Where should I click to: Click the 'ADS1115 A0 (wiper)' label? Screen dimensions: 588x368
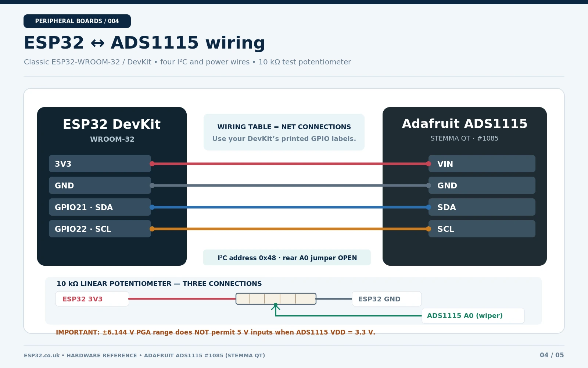point(473,316)
